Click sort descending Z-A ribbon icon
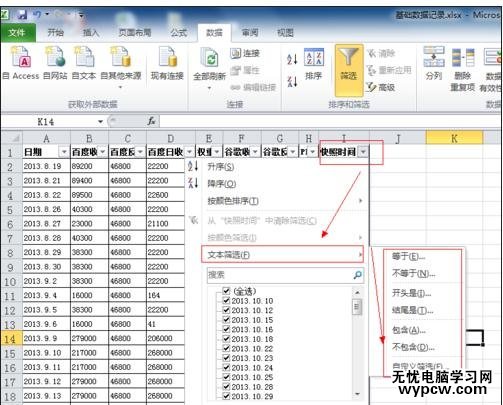503x405 pixels. click(x=292, y=81)
